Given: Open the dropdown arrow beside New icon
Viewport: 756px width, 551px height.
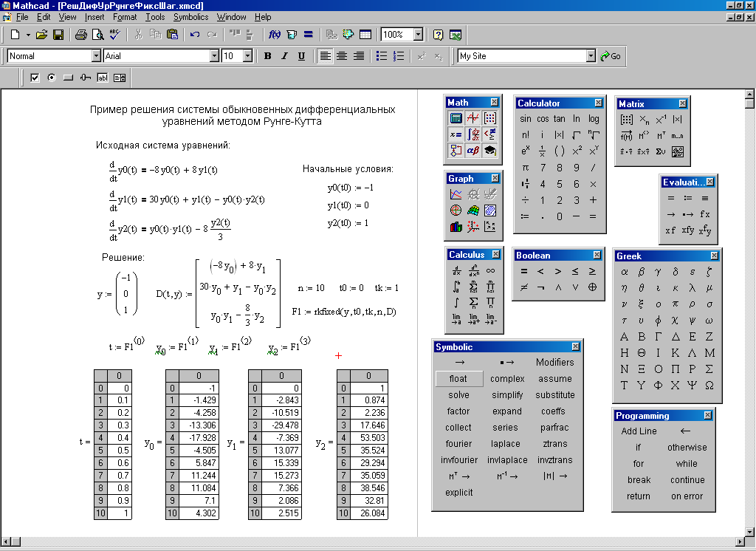Looking at the screenshot, I should pos(28,35).
